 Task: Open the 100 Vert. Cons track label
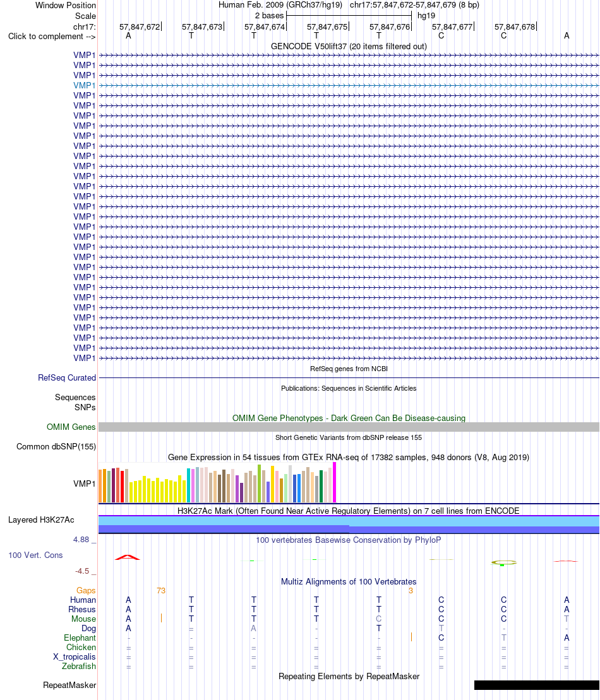pos(36,555)
